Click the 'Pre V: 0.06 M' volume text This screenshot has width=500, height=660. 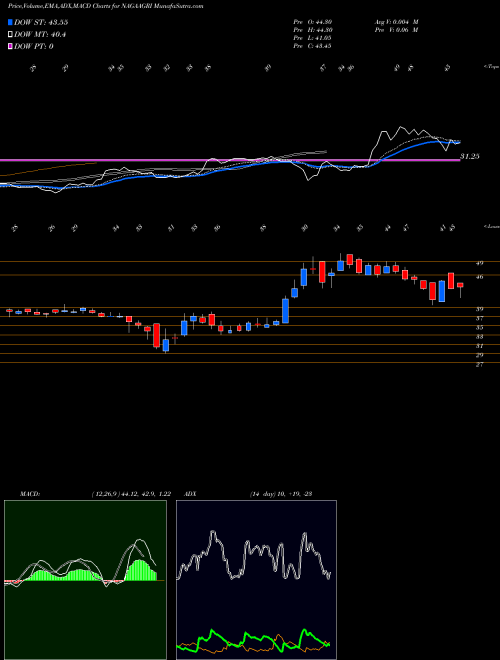(396, 30)
